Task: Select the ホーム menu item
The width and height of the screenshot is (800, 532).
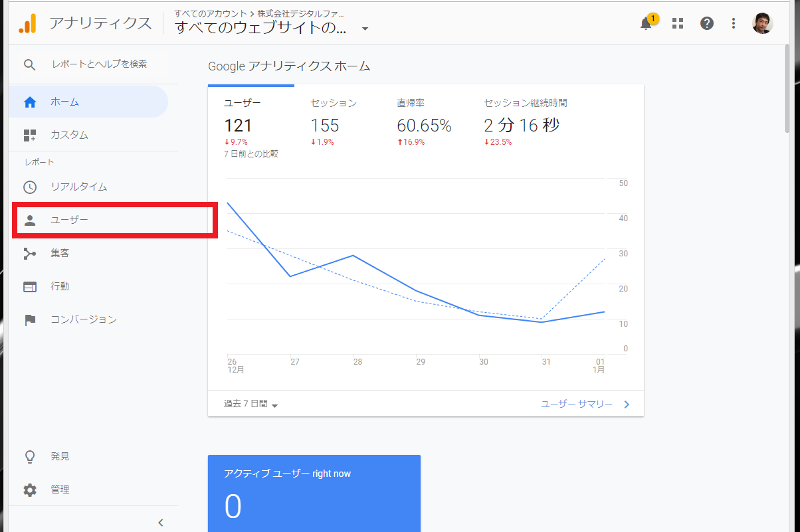Action: point(88,102)
